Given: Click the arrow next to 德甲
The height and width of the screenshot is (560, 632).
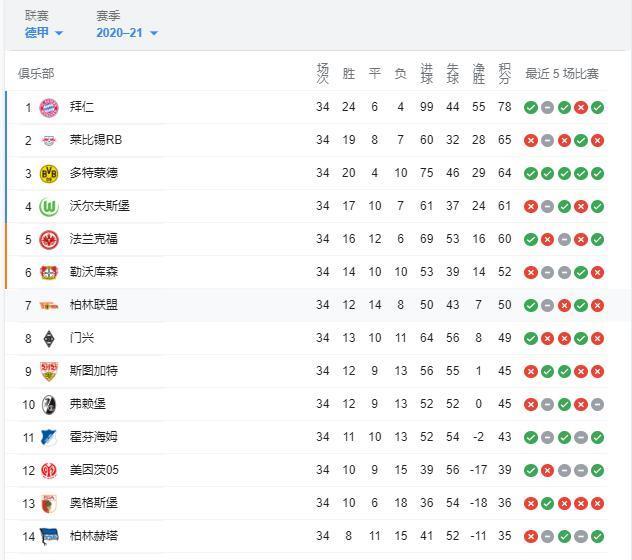Looking at the screenshot, I should 59,33.
